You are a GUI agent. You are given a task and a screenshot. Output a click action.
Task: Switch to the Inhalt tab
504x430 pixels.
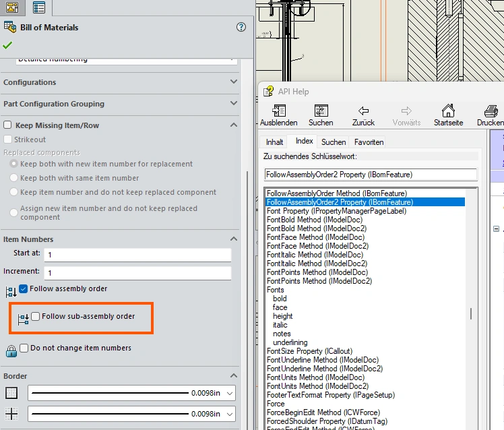(x=274, y=142)
